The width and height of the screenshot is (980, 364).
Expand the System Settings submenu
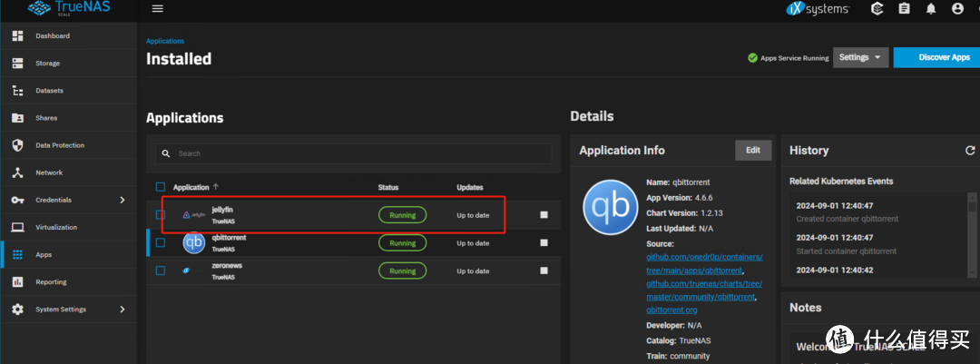[x=122, y=310]
